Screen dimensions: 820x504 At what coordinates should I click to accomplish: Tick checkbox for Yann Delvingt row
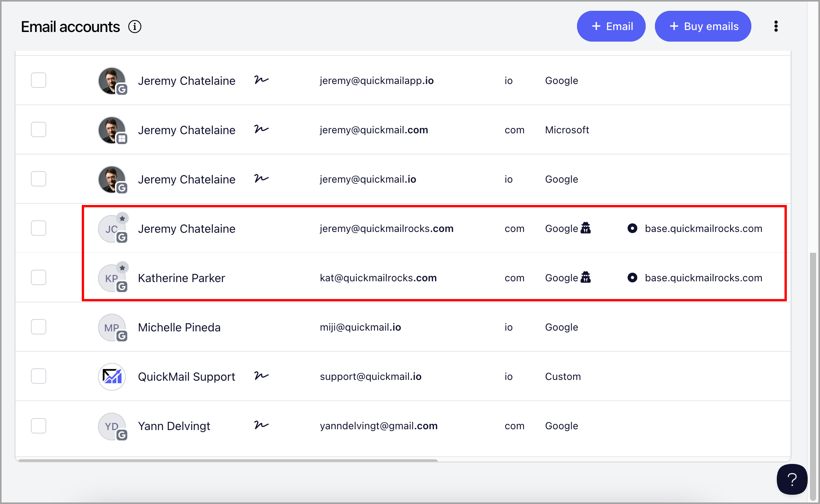[39, 426]
